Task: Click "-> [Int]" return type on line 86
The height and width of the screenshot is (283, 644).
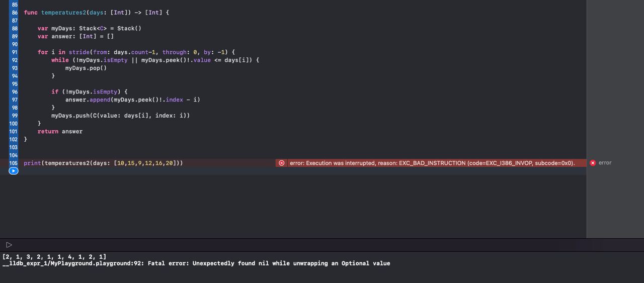Action: 148,13
